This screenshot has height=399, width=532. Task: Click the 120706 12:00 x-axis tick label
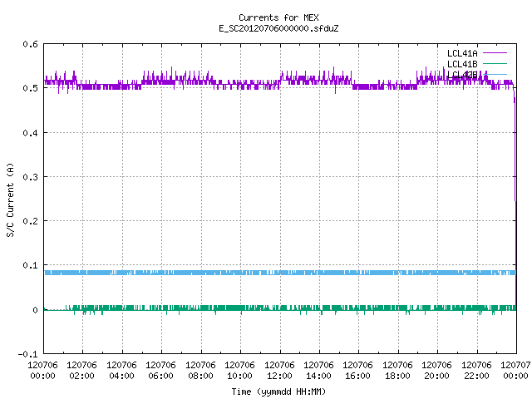279,370
